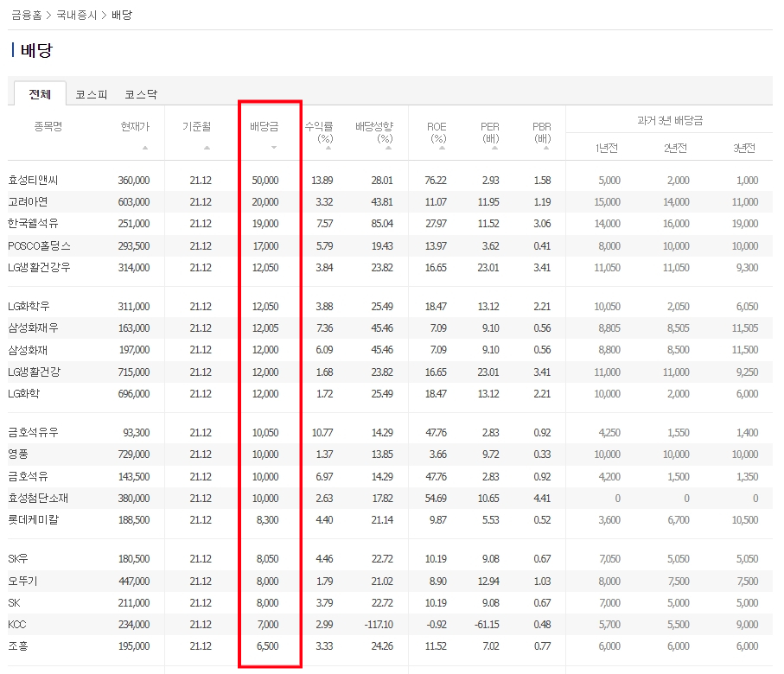Image resolution: width=784 pixels, height=674 pixels.
Task: Open stock 금호석유우
Action: coord(33,432)
